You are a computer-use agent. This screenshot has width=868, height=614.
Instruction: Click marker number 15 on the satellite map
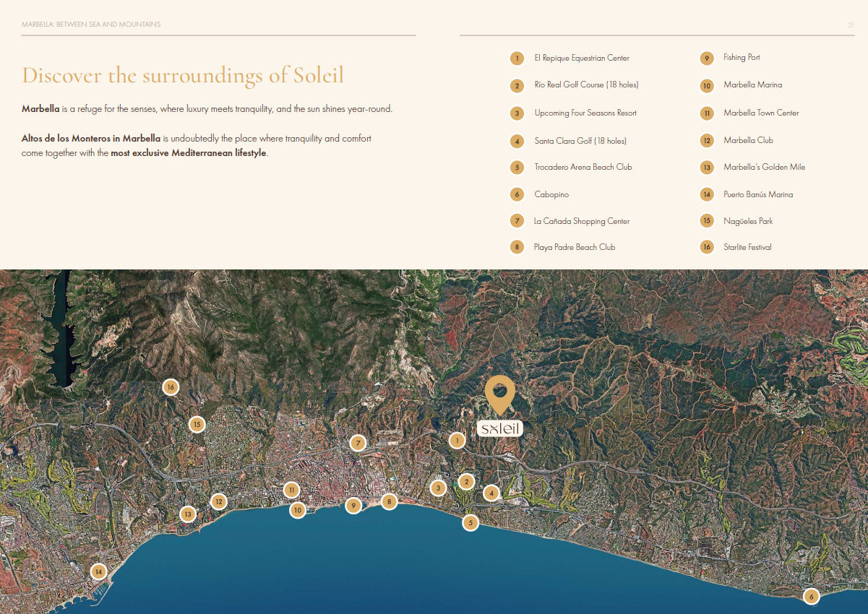[x=197, y=424]
